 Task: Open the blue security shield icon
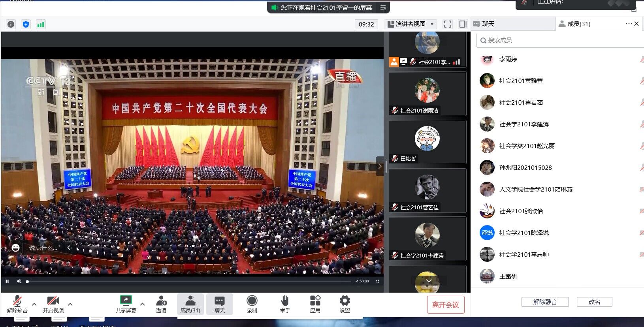pos(26,24)
